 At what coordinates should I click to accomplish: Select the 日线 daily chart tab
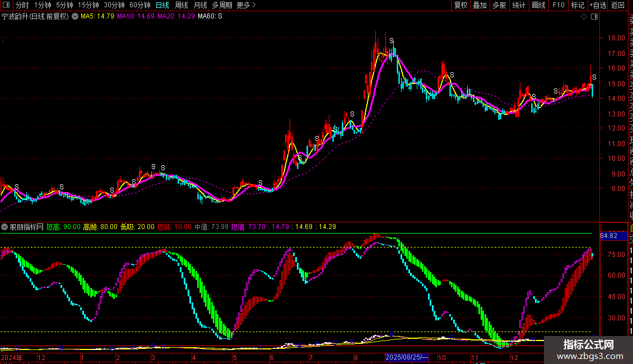(162, 6)
